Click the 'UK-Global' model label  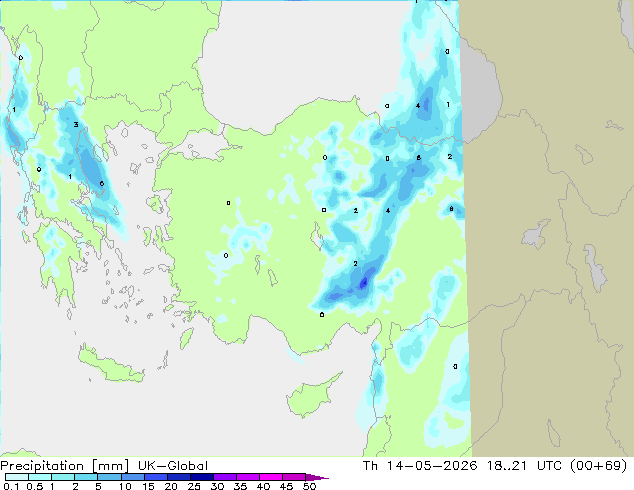coord(173,466)
